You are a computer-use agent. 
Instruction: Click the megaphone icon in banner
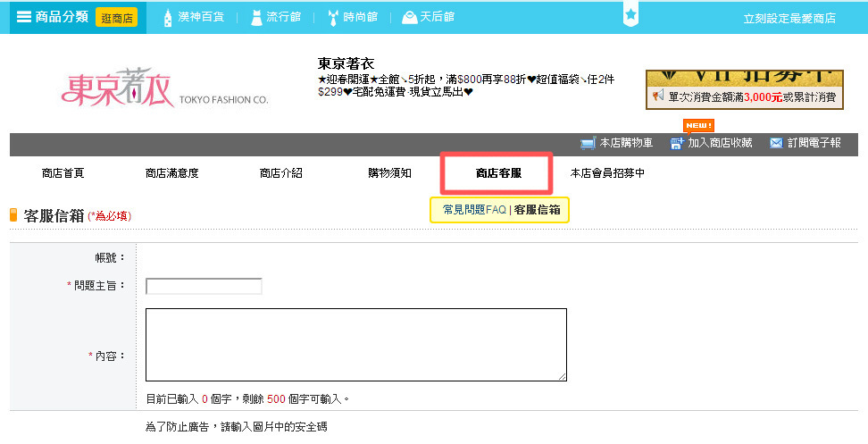tap(657, 96)
